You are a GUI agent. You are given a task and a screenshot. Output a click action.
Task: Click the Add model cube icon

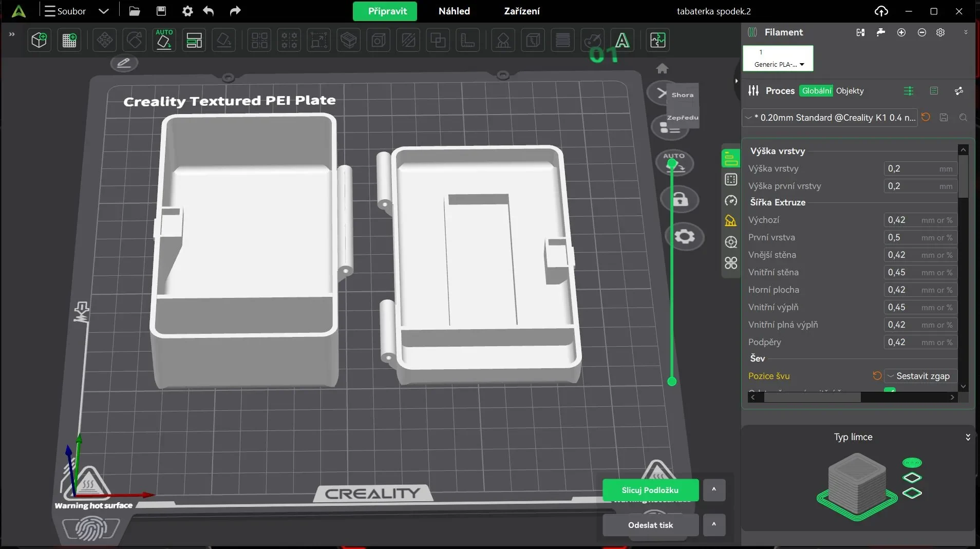pos(39,40)
